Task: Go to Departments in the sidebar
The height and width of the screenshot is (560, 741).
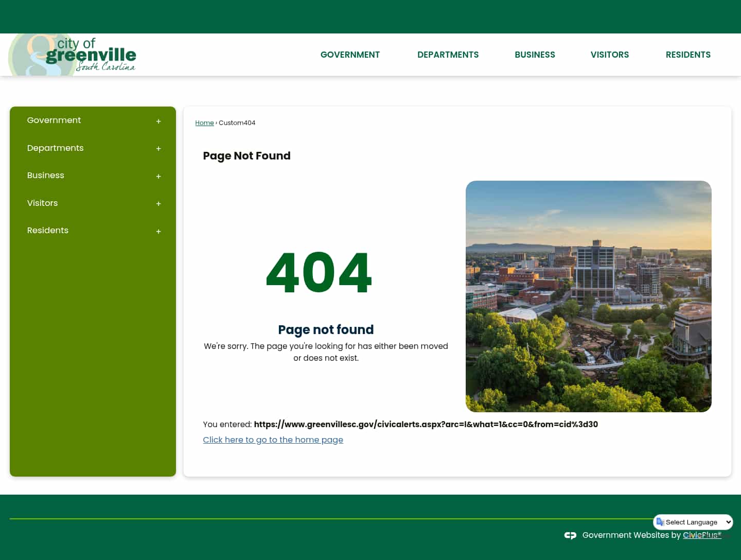Action: click(x=55, y=148)
